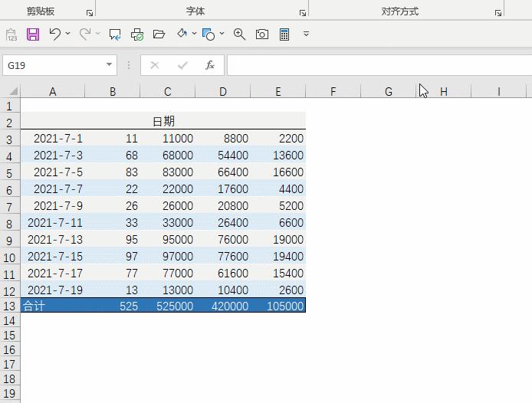Click inside the formula bar input

click(x=376, y=66)
